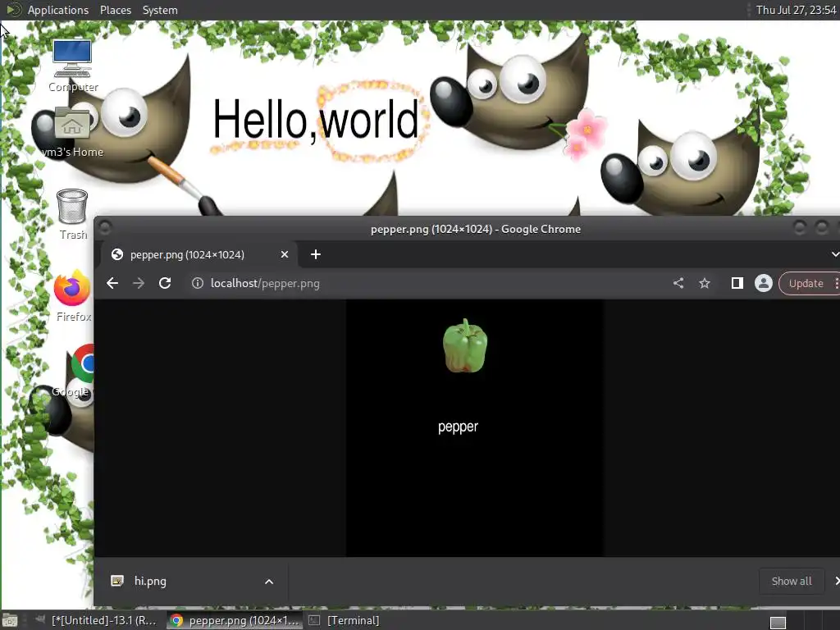Switch to pepper.png Chrome taskbar entry
The width and height of the screenshot is (840, 630).
[234, 620]
